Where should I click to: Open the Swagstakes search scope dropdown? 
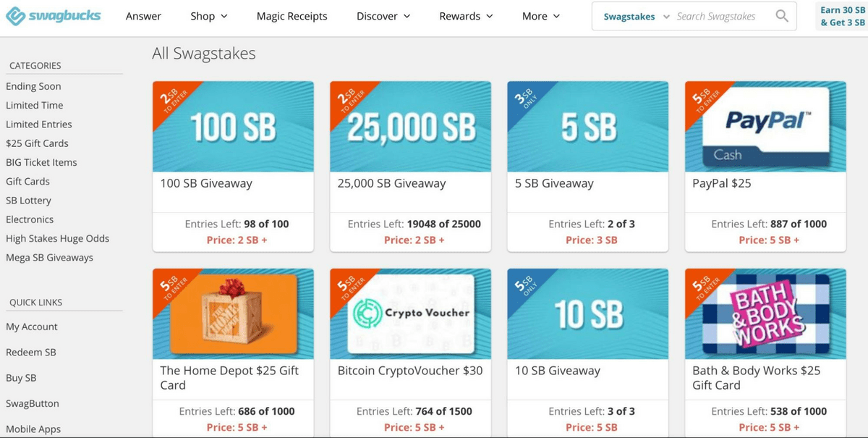(x=637, y=17)
